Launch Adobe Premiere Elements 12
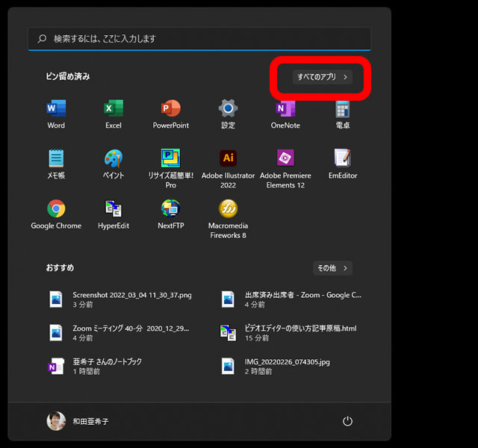This screenshot has height=448, width=478. pos(285,159)
